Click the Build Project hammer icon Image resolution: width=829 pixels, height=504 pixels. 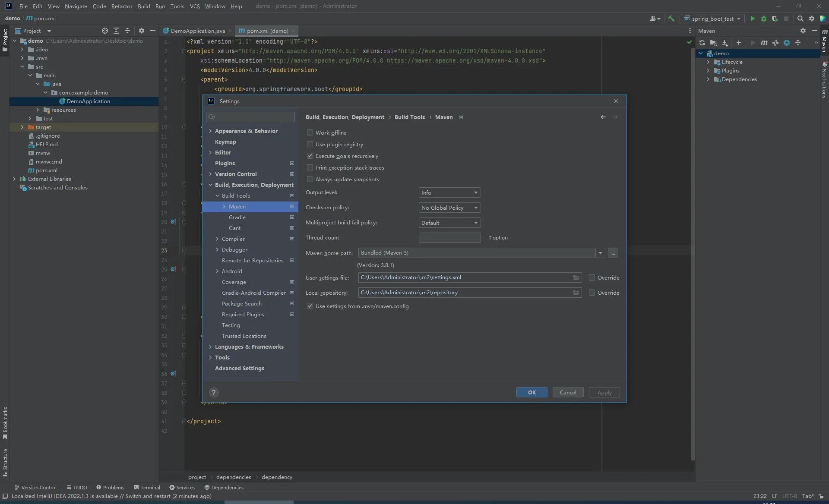[671, 19]
